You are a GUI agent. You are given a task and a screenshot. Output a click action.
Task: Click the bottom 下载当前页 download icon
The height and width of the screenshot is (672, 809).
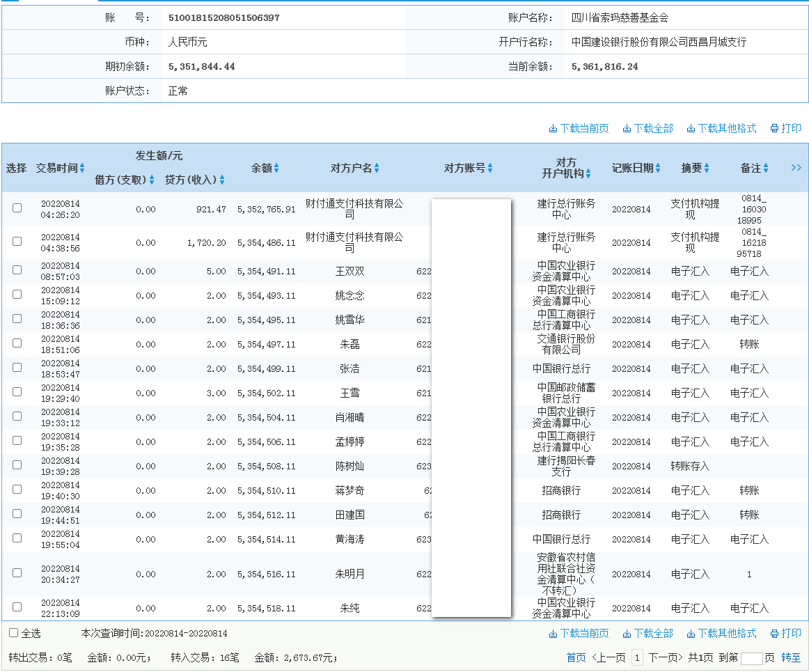pyautogui.click(x=553, y=633)
